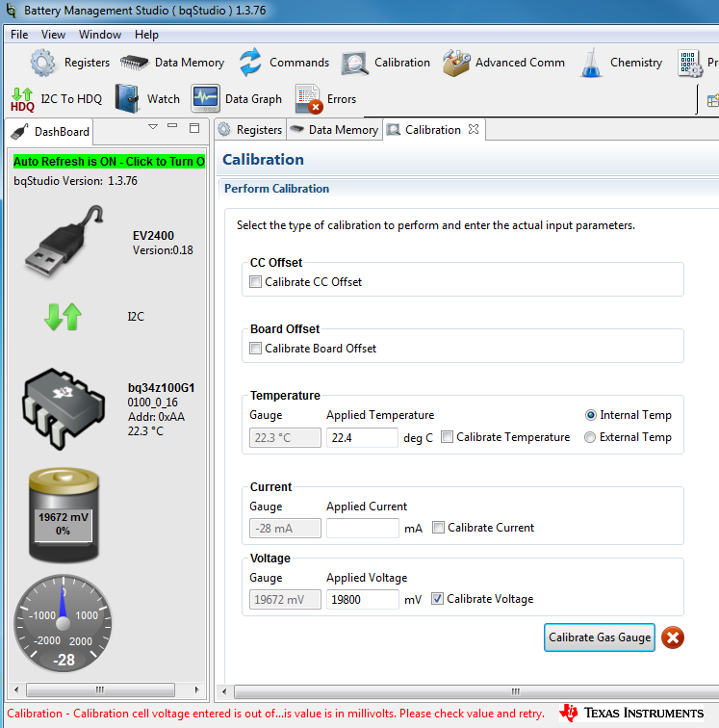Screen dimensions: 719x728
Task: Uncheck the Calibrate Voltage box
Action: 437,599
